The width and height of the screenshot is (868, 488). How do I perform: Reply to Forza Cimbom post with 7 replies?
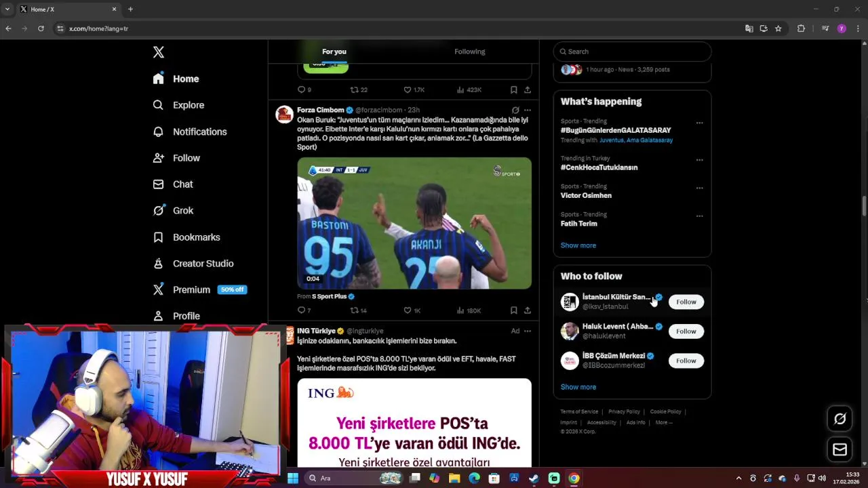point(304,310)
